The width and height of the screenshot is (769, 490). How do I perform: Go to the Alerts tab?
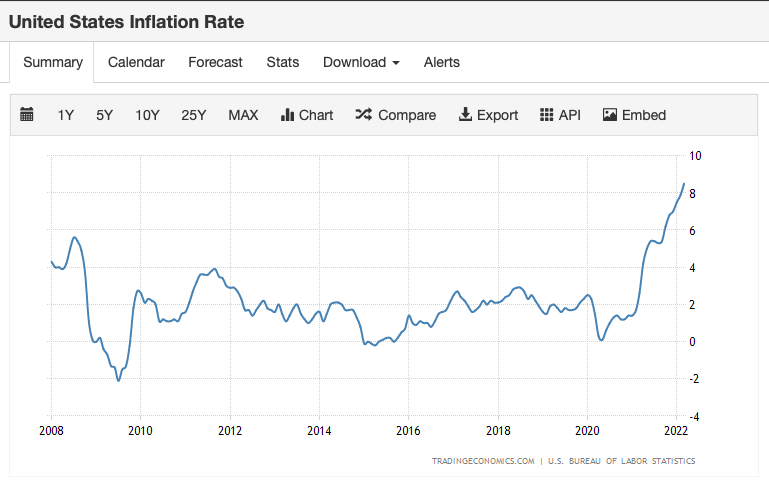click(442, 62)
